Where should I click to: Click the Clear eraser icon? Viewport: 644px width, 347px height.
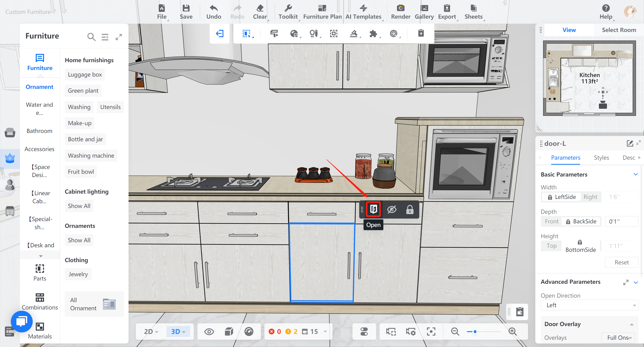pyautogui.click(x=260, y=8)
